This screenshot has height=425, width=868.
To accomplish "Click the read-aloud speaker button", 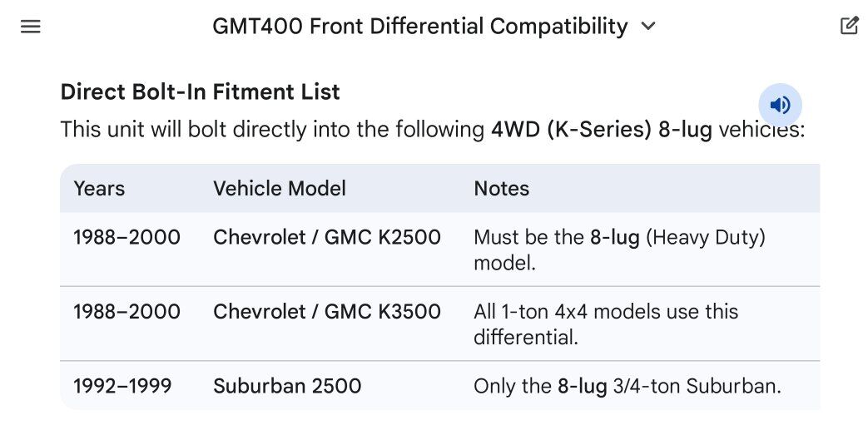I will pyautogui.click(x=780, y=105).
